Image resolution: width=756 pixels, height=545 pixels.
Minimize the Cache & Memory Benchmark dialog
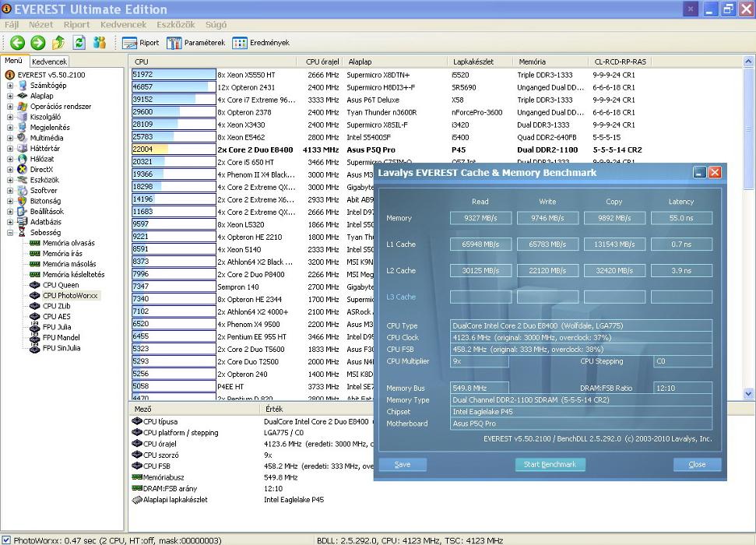click(x=699, y=173)
